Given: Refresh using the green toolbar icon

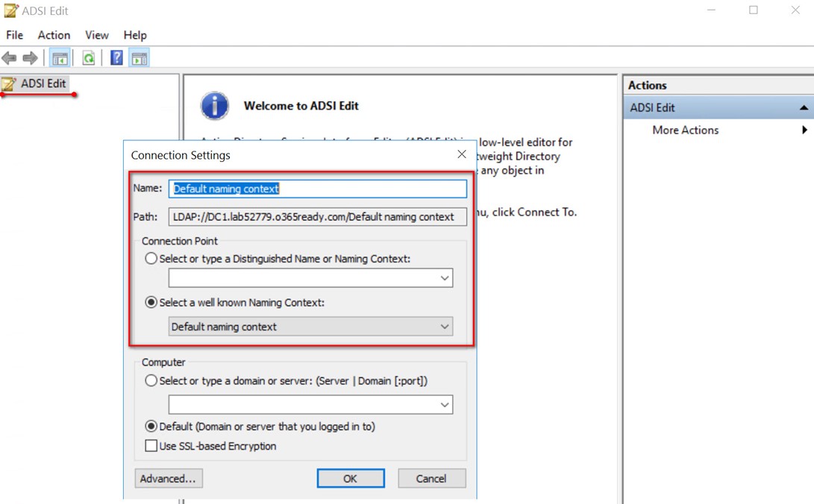Looking at the screenshot, I should pyautogui.click(x=89, y=58).
